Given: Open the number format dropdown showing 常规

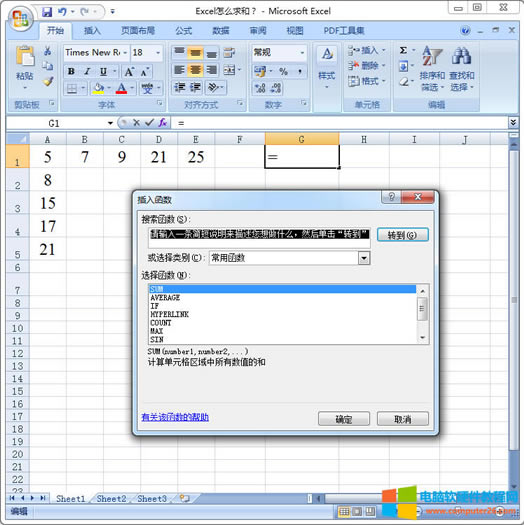Looking at the screenshot, I should (302, 53).
